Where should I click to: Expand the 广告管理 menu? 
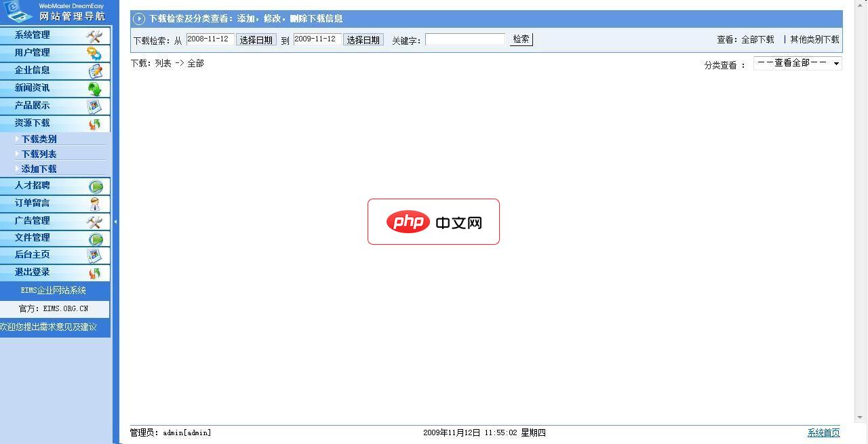[55, 221]
